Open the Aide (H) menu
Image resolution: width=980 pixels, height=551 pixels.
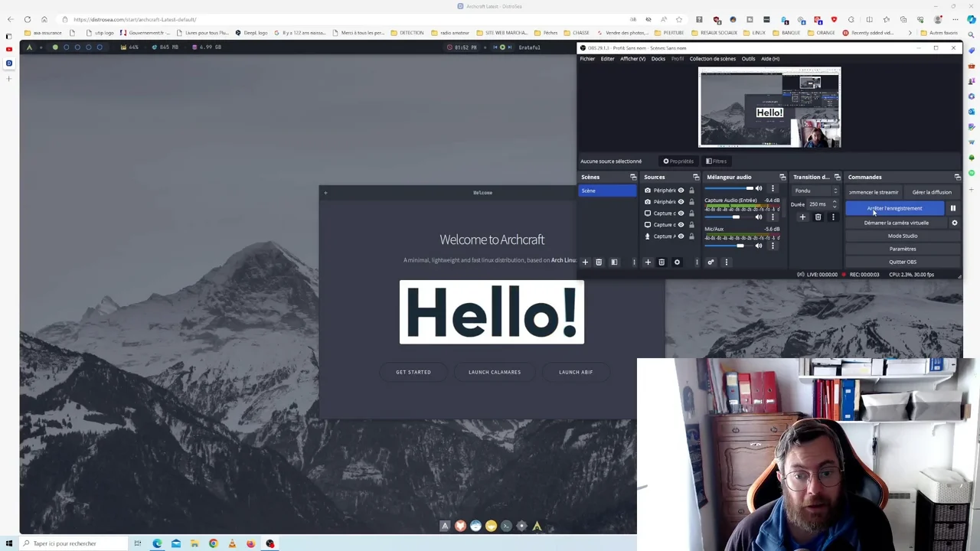769,59
